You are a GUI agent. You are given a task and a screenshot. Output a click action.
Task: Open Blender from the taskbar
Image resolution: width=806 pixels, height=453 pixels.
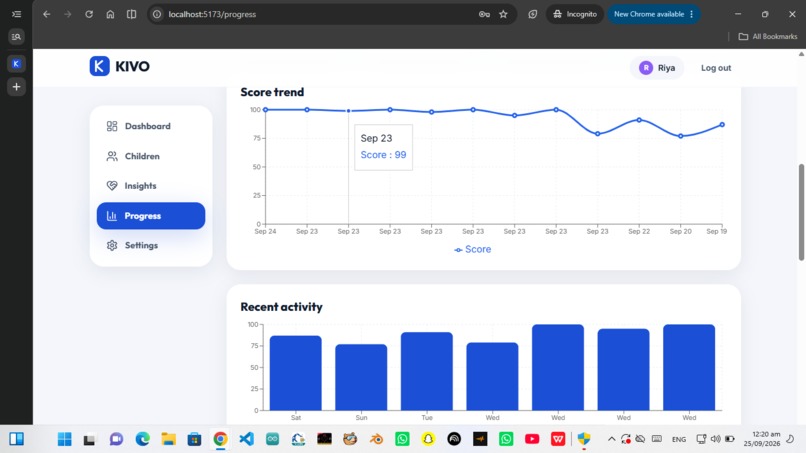coord(376,439)
